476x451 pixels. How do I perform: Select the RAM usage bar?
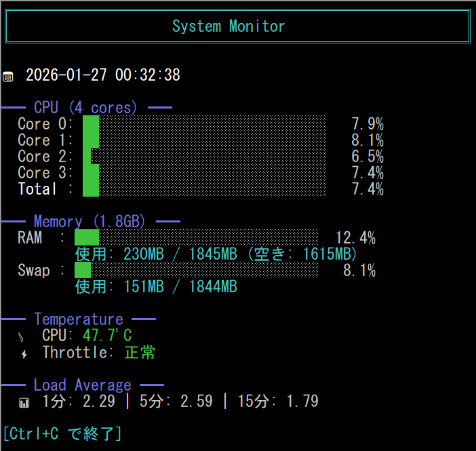coord(197,237)
